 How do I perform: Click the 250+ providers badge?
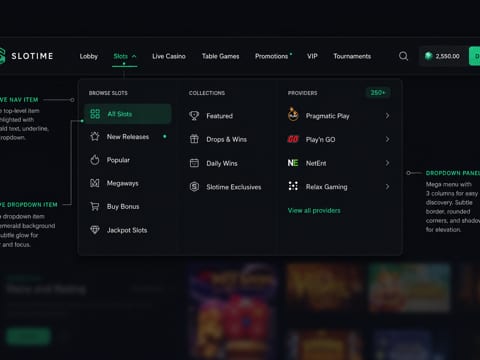(378, 93)
